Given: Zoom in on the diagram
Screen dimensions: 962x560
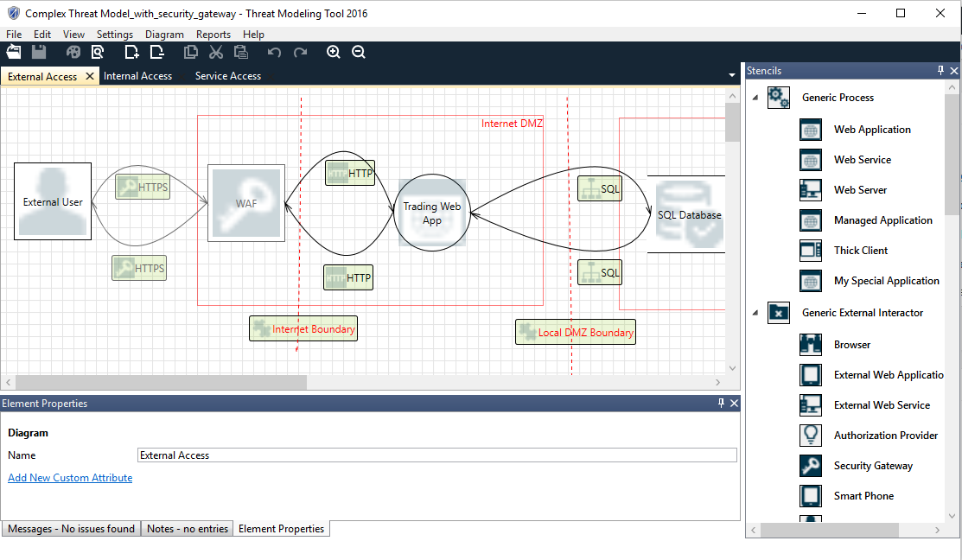Looking at the screenshot, I should click(x=333, y=52).
